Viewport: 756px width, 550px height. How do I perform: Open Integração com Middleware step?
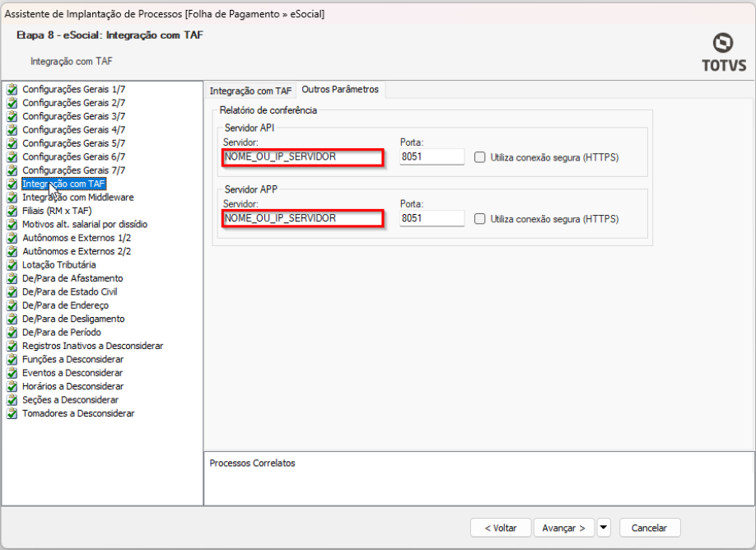click(78, 197)
